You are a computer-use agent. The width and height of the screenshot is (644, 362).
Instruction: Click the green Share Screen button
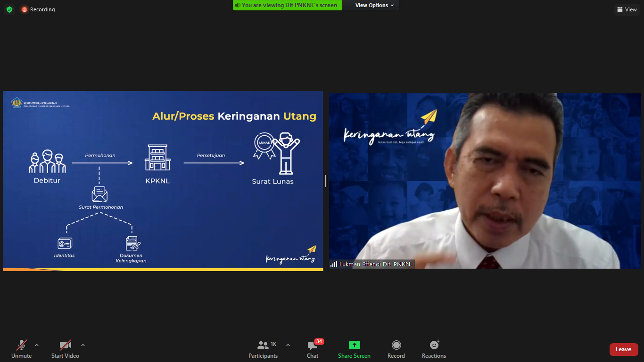(354, 349)
